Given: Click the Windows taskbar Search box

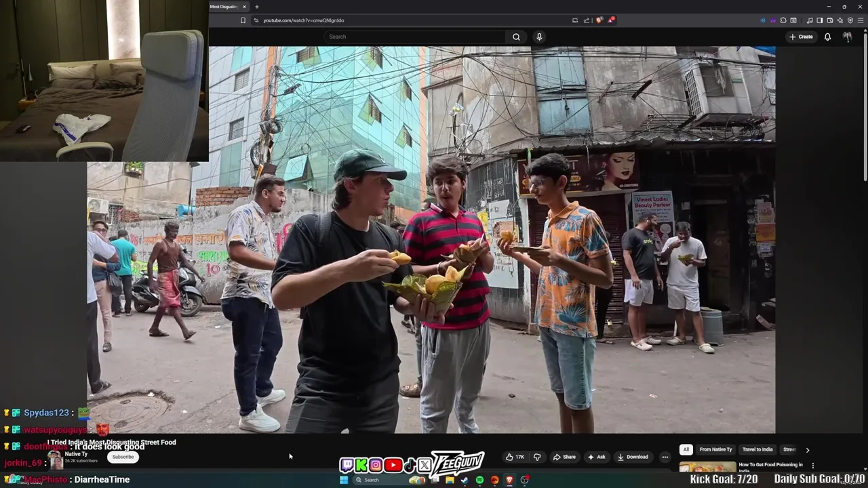Looking at the screenshot, I should point(389,480).
